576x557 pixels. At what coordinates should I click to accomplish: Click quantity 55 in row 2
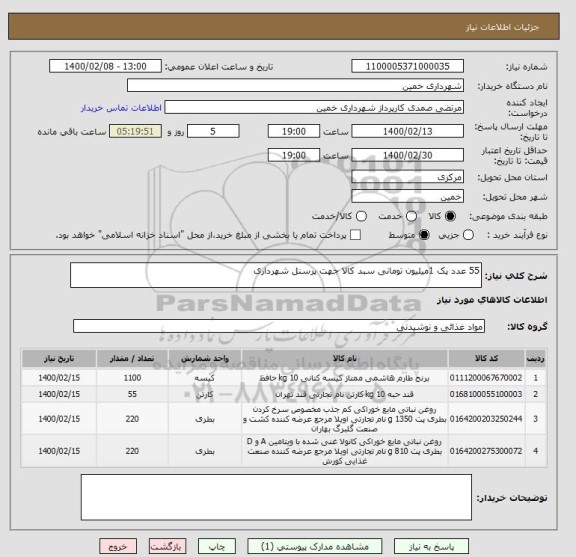(x=132, y=394)
